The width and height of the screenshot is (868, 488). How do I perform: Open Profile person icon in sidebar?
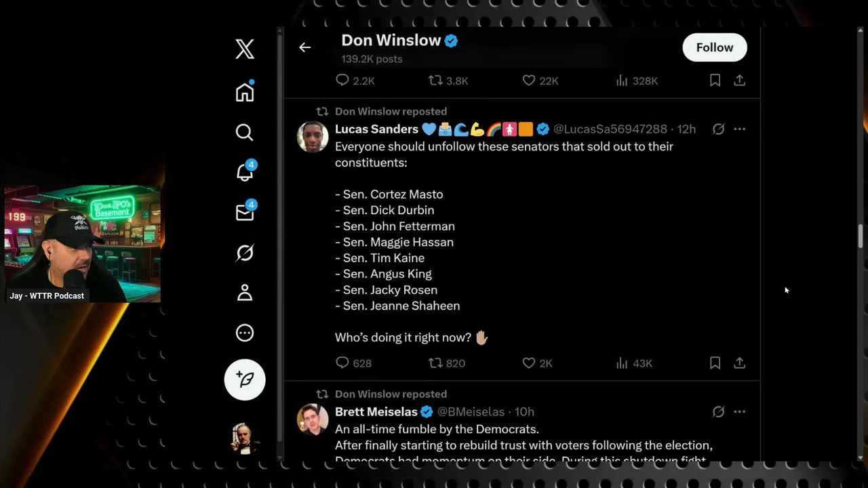click(x=245, y=293)
